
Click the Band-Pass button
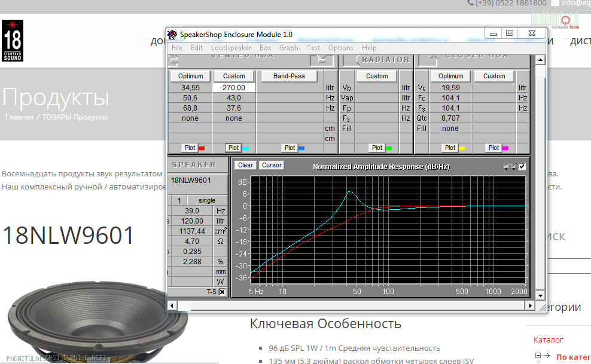pos(289,76)
